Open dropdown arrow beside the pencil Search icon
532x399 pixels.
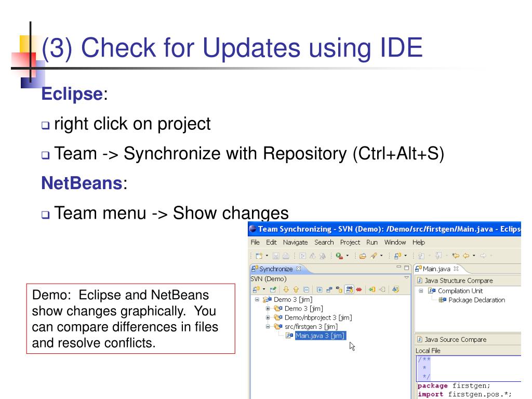(381, 256)
